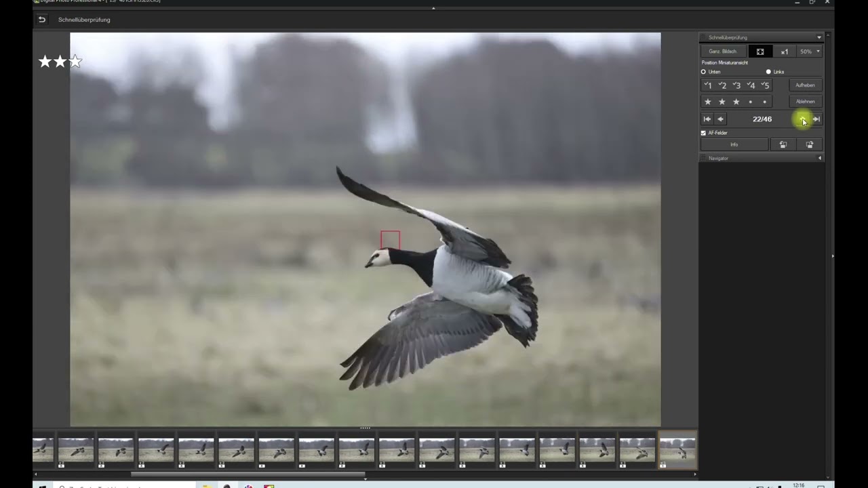The image size is (868, 488).
Task: Apply check mark 4 to the image
Action: coord(751,85)
